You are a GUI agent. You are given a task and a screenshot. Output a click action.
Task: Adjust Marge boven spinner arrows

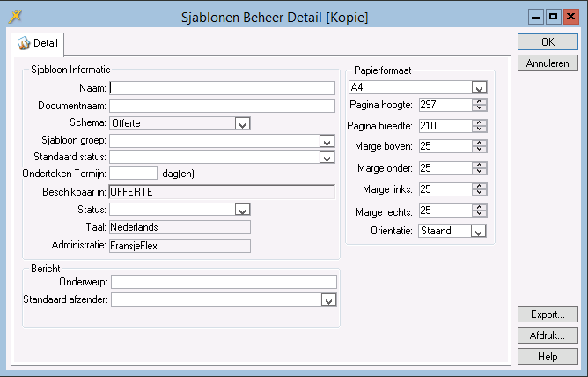pos(479,146)
